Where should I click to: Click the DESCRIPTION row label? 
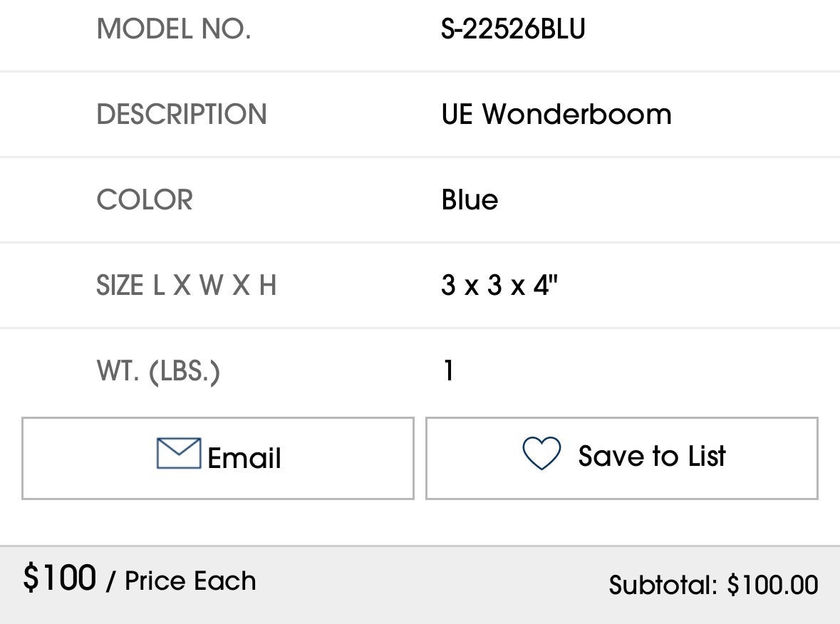[x=182, y=114]
